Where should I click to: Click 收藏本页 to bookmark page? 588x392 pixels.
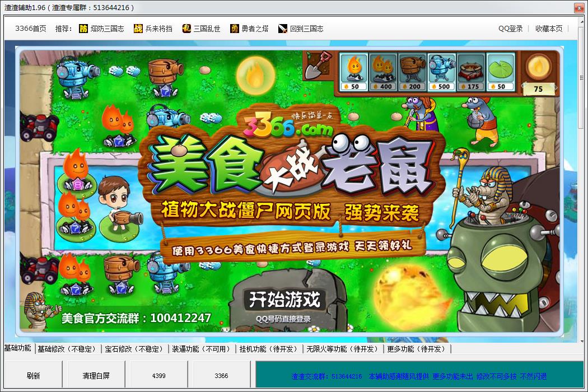click(x=549, y=29)
